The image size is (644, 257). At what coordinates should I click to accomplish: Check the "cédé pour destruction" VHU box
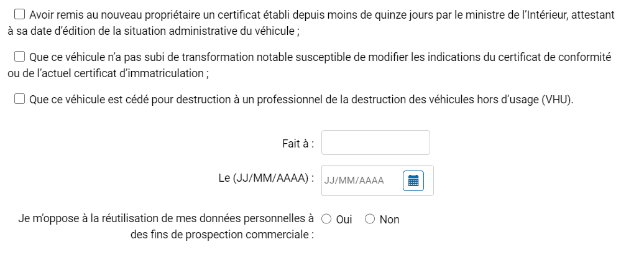[x=20, y=99]
